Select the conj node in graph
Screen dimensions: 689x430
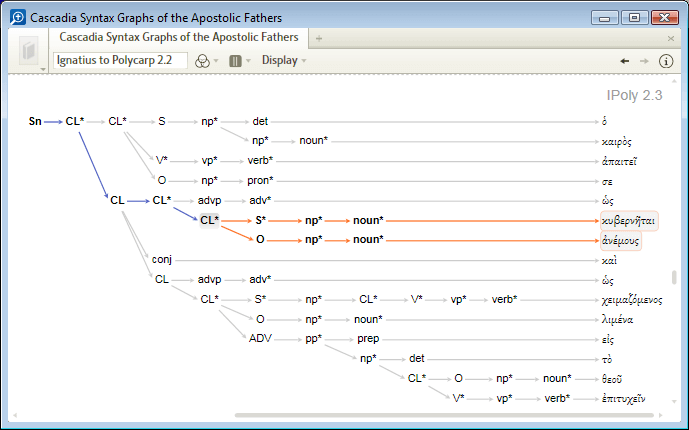162,259
